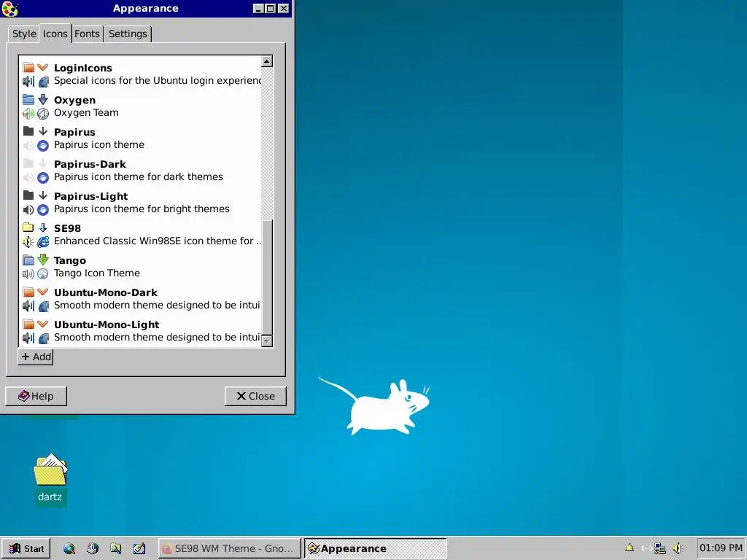Choose the "Papirus icon theme" description row
Screen dimensions: 747x560
pos(99,145)
